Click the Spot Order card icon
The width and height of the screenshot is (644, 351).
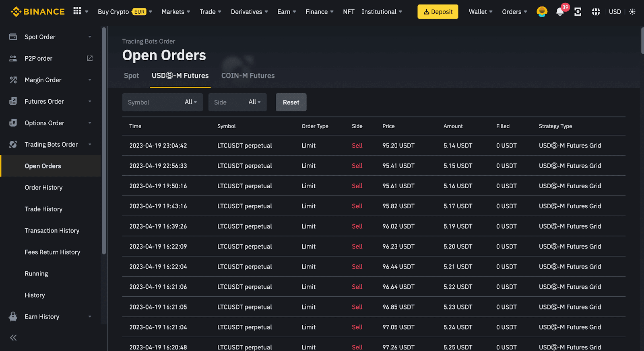coord(13,37)
